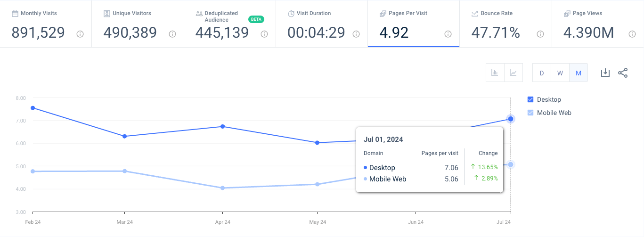Click the info icon for Deduplicated Audience
644x237 pixels.
pyautogui.click(x=264, y=34)
